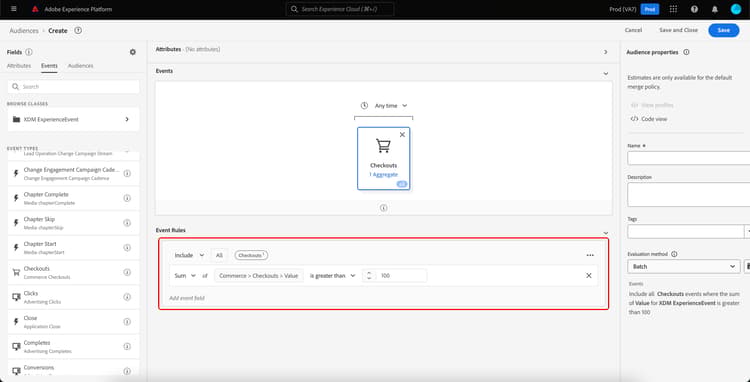This screenshot has width=750, height=382.
Task: Click the shopping cart icon in Checkouts card
Action: pyautogui.click(x=383, y=146)
